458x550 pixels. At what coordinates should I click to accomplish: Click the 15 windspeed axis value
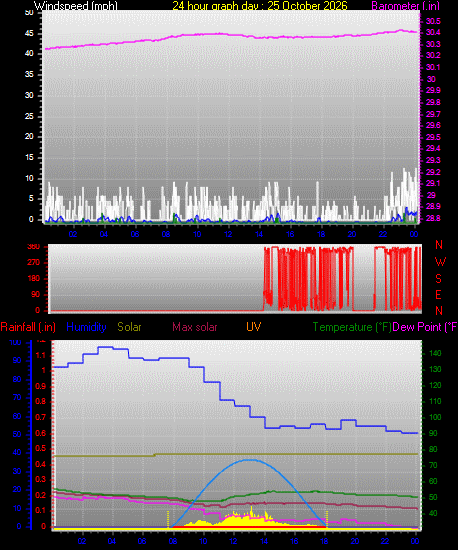[x=29, y=157]
